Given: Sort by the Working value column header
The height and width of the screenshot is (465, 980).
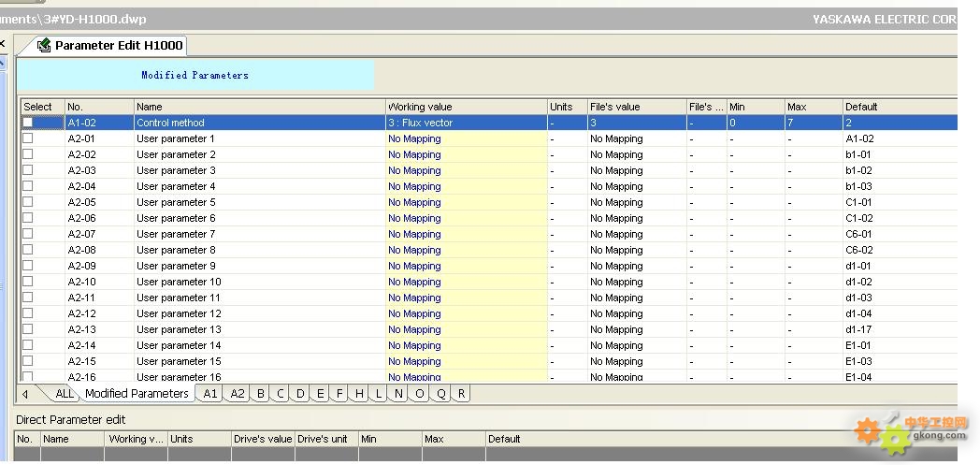Looking at the screenshot, I should tap(467, 107).
